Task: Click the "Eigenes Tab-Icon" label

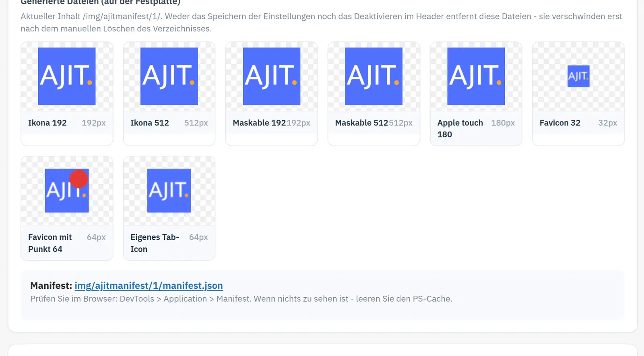Action: [155, 243]
